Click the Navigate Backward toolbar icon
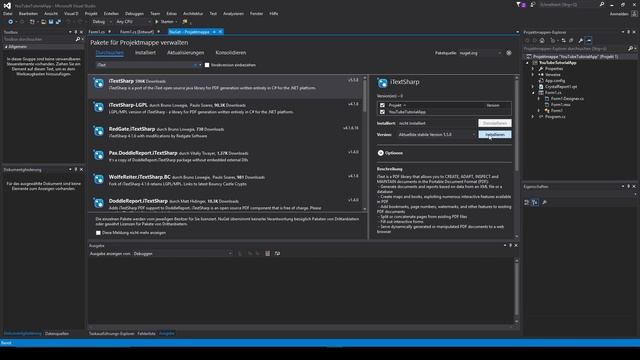The height and width of the screenshot is (360, 640). coord(11,22)
